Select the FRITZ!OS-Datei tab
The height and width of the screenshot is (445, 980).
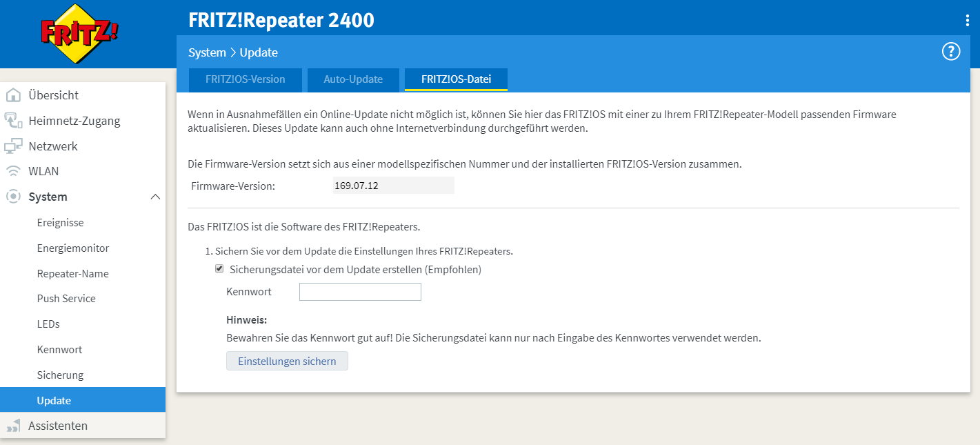(x=456, y=79)
